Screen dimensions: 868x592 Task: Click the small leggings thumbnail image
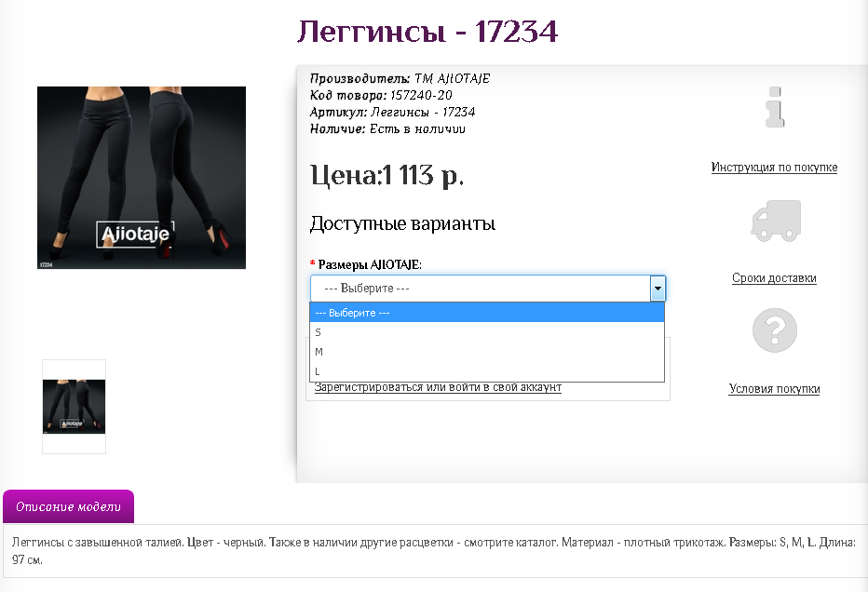tap(74, 404)
